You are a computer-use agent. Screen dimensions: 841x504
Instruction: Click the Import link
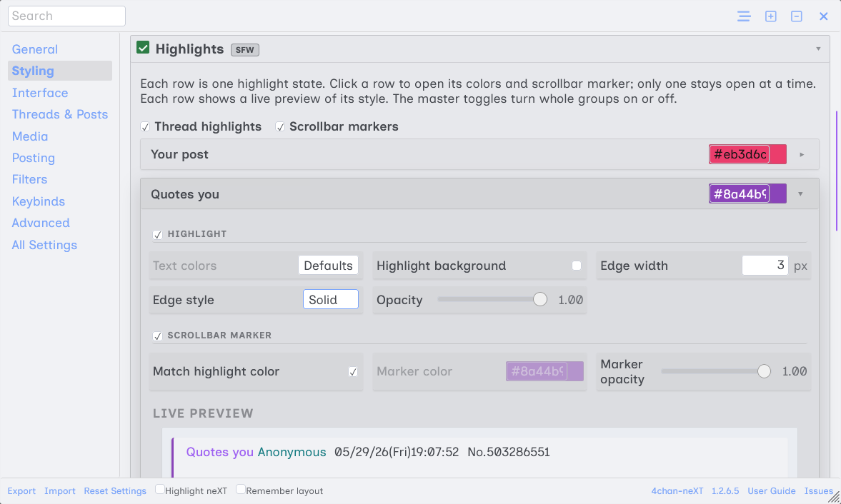pyautogui.click(x=59, y=490)
